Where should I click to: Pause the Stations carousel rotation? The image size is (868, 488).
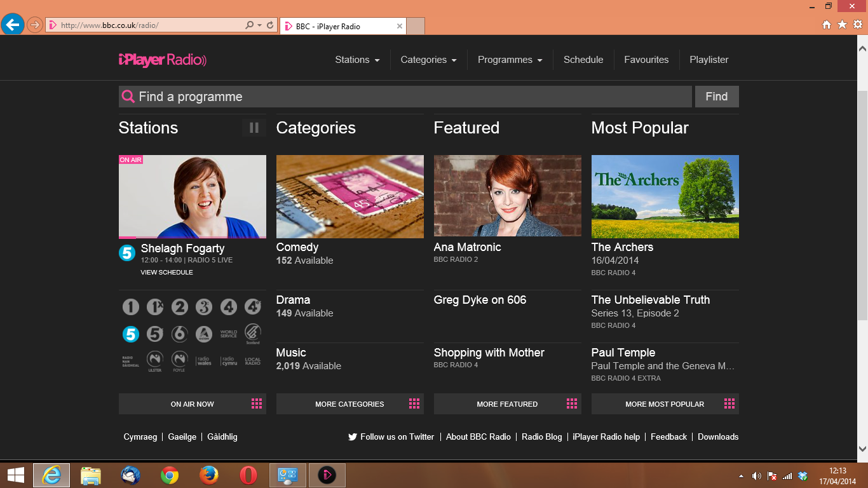point(254,128)
